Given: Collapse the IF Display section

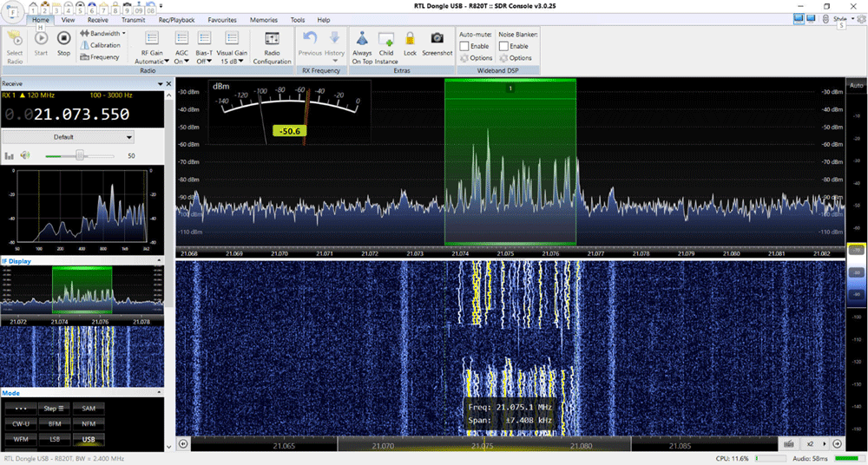Looking at the screenshot, I should (160, 261).
